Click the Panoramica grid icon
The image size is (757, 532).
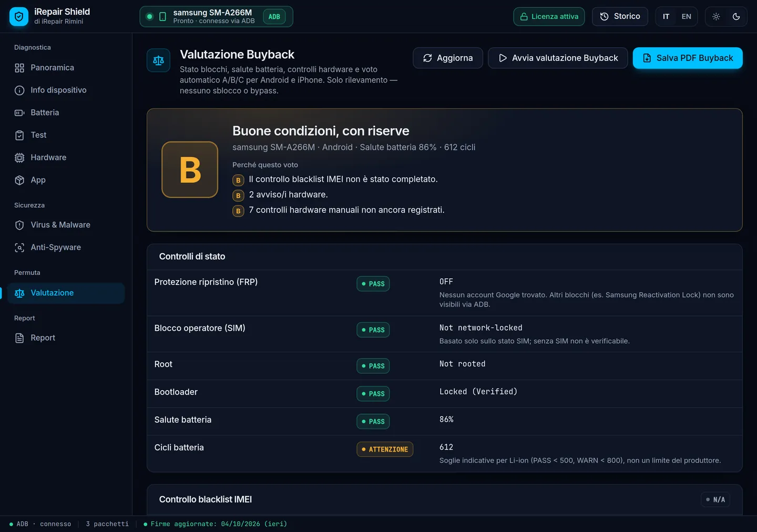pyautogui.click(x=19, y=68)
